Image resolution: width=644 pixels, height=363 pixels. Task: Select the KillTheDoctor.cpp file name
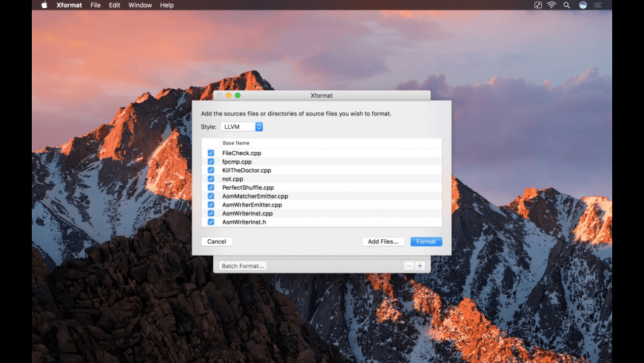[x=246, y=170]
